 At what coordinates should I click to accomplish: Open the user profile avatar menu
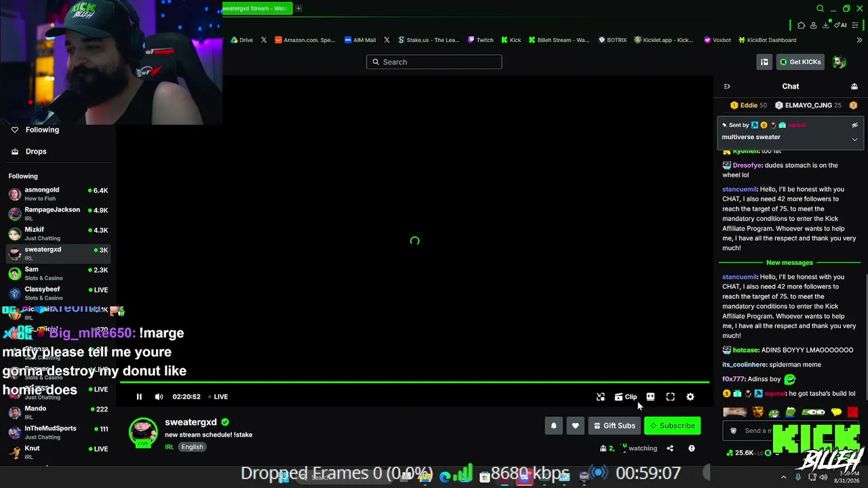[839, 62]
